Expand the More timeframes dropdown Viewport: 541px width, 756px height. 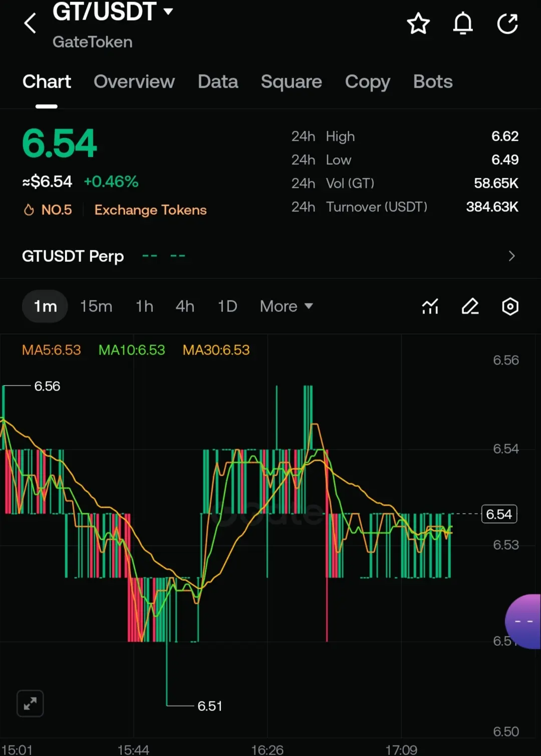click(x=286, y=306)
